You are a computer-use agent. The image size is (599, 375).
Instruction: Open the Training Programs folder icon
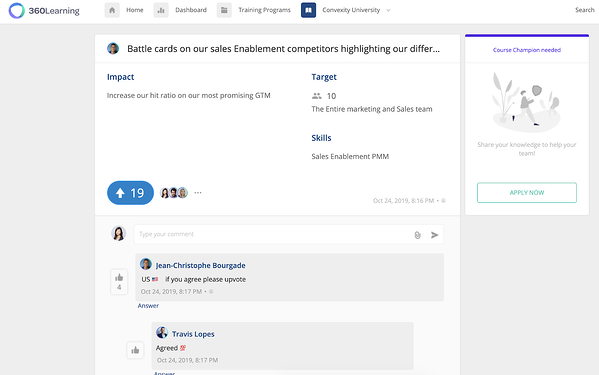pos(224,10)
